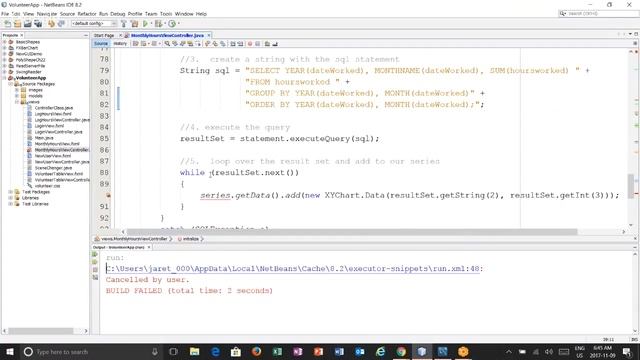Open the Tools menu
Image resolution: width=640 pixels, height=360 pixels.
tap(166, 14)
